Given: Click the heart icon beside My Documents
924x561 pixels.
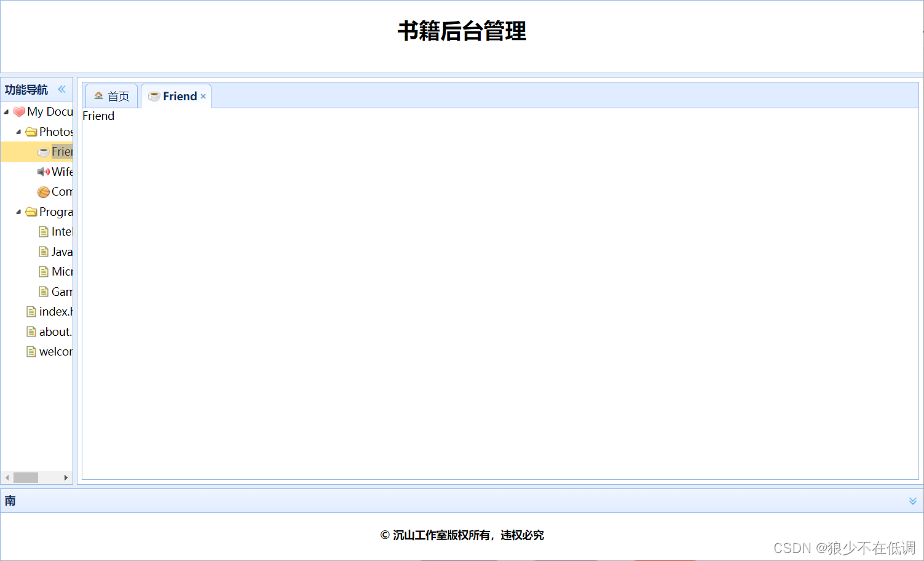Looking at the screenshot, I should point(19,111).
